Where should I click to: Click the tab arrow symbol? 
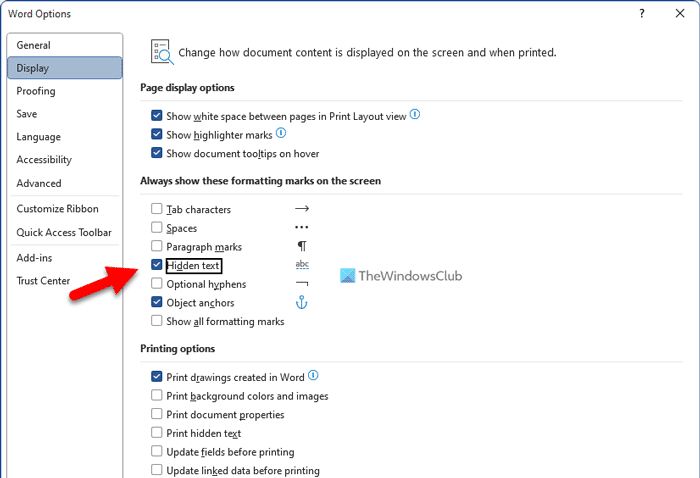click(302, 209)
